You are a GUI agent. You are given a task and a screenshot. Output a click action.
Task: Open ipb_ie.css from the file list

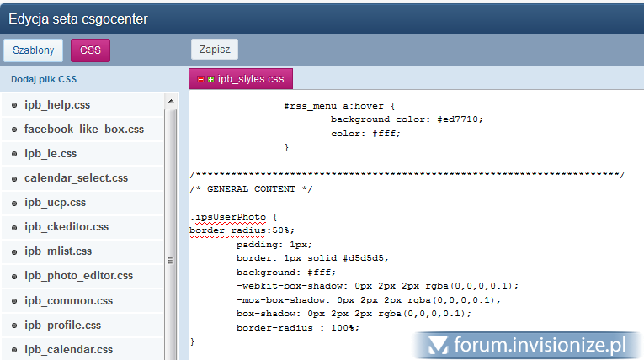point(51,154)
